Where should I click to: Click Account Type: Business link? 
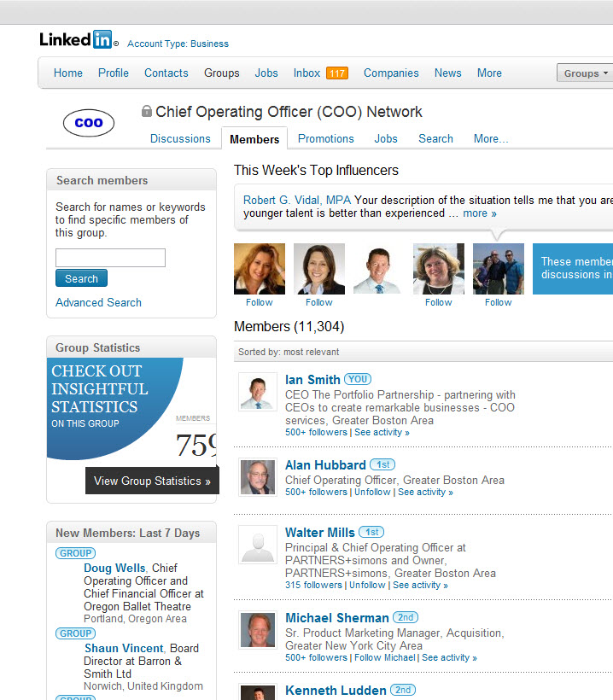pos(178,44)
